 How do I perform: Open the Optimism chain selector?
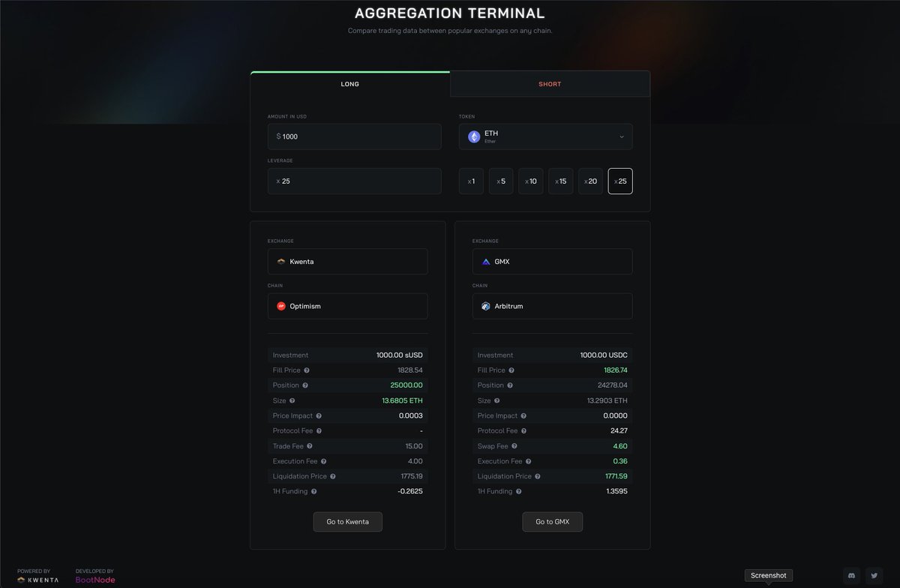coord(348,306)
